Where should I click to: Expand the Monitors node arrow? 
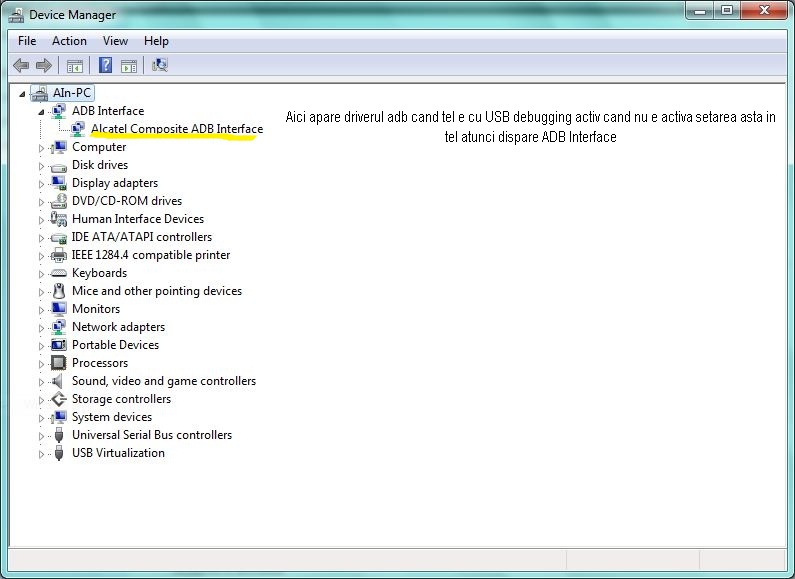(x=41, y=310)
